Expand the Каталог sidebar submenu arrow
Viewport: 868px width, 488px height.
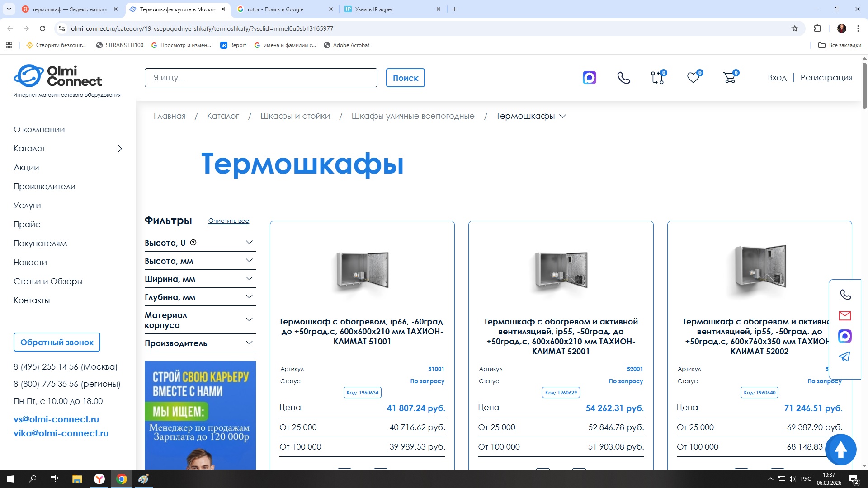pyautogui.click(x=120, y=149)
